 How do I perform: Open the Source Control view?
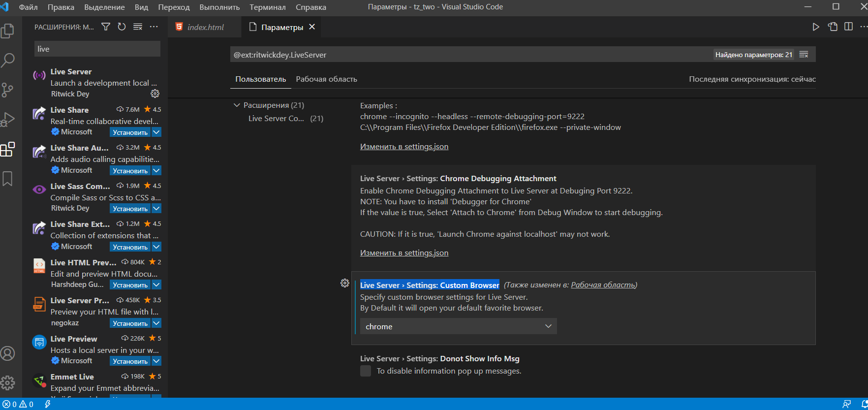8,90
